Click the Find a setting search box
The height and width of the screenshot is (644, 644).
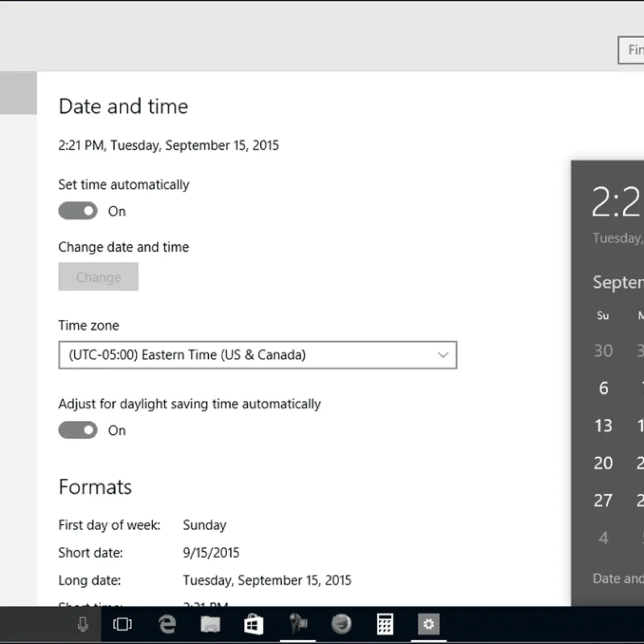pos(631,50)
